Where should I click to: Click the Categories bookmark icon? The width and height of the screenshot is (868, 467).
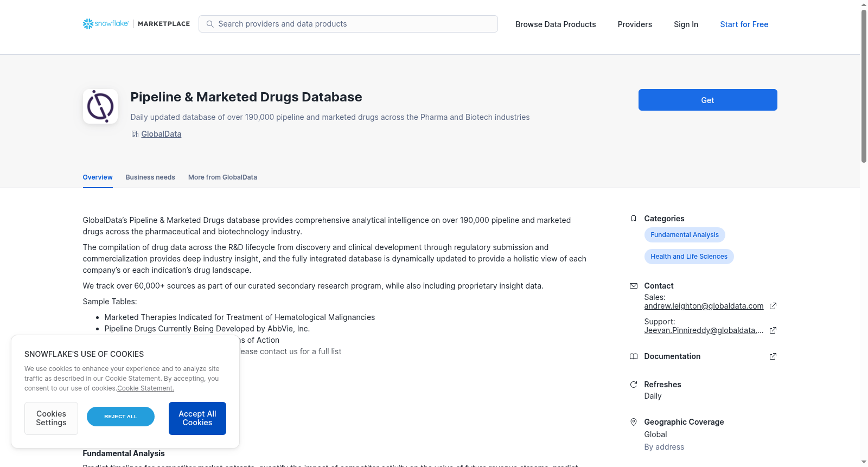(x=634, y=219)
